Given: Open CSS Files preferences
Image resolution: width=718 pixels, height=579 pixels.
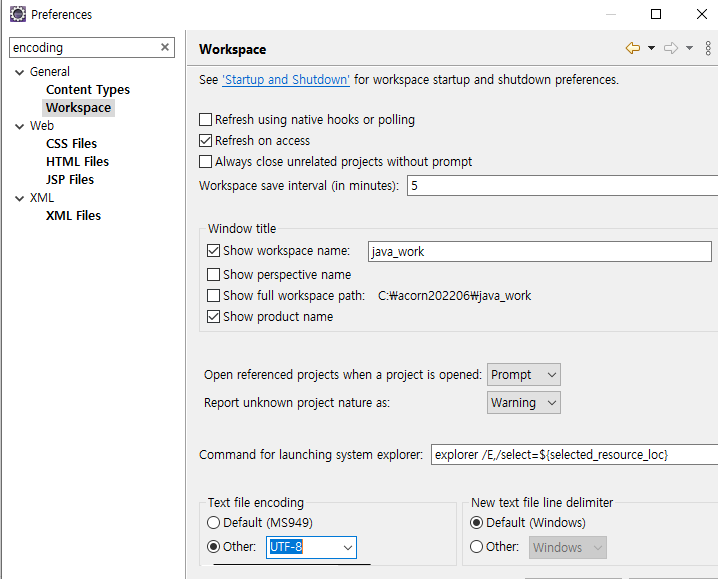Looking at the screenshot, I should [x=71, y=143].
